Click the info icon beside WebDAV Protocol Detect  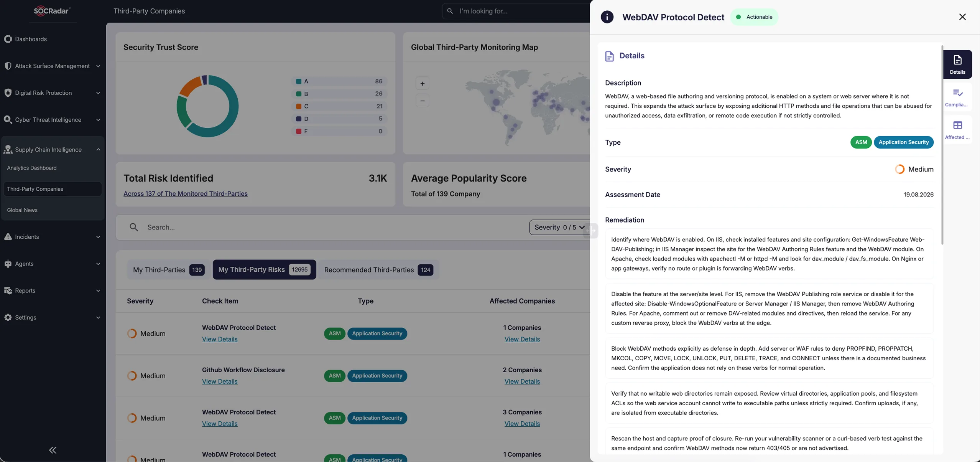[607, 17]
